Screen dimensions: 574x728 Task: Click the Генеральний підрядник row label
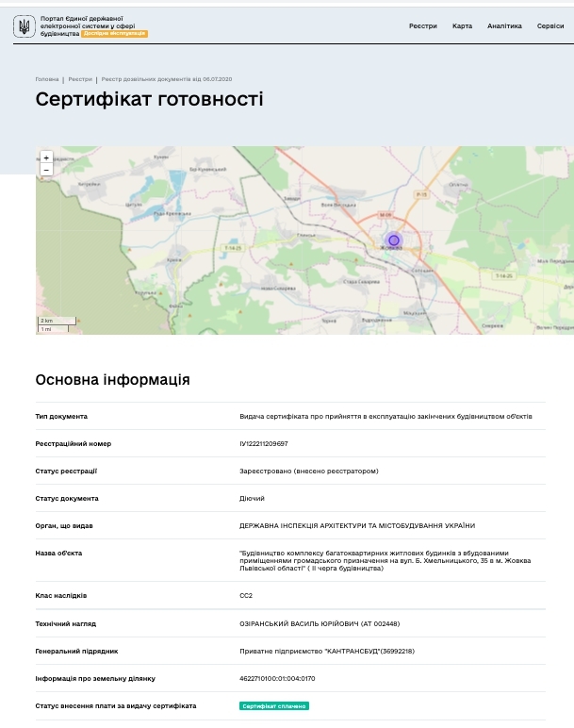(x=76, y=652)
